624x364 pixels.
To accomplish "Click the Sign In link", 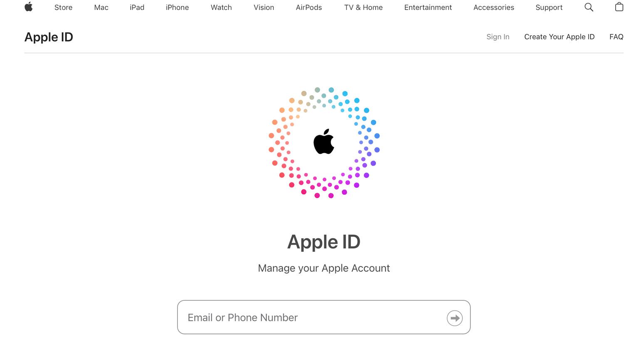I will (x=498, y=37).
